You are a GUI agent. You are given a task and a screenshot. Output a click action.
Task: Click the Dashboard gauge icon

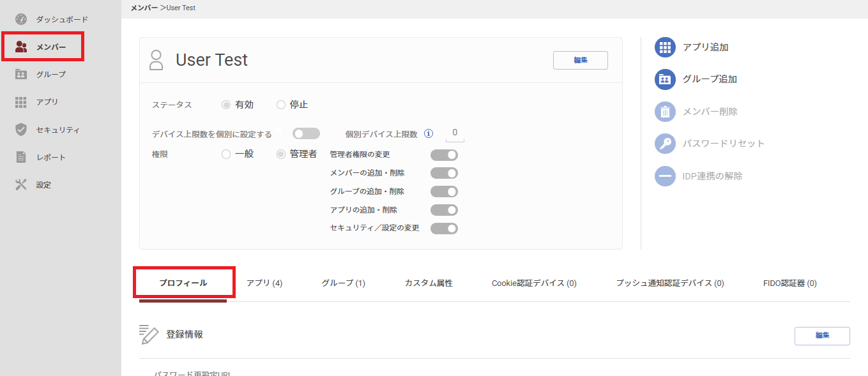click(21, 19)
